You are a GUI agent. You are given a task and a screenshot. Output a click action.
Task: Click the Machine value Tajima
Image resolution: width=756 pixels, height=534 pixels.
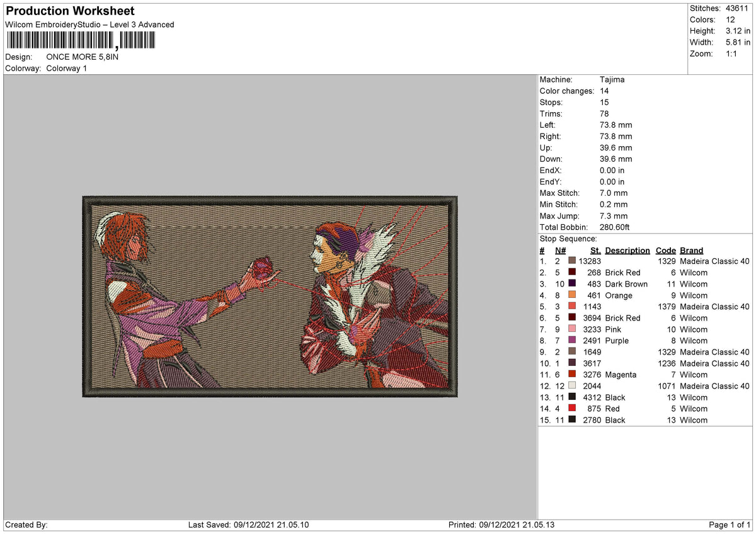click(612, 80)
